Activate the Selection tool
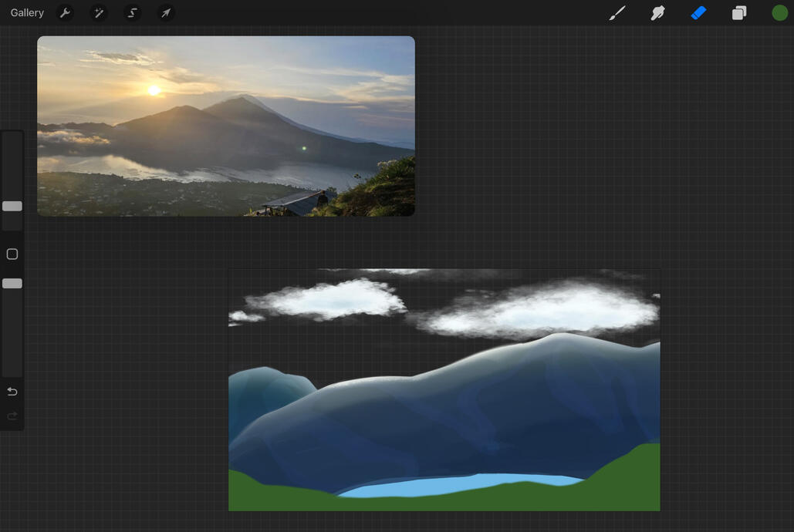Screen dimensions: 794x532 133,13
